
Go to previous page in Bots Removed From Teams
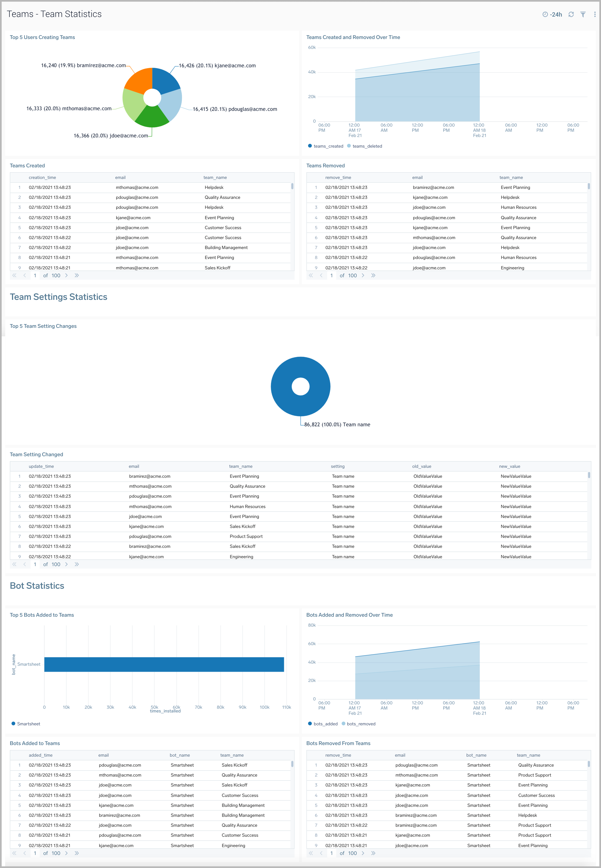click(x=321, y=853)
